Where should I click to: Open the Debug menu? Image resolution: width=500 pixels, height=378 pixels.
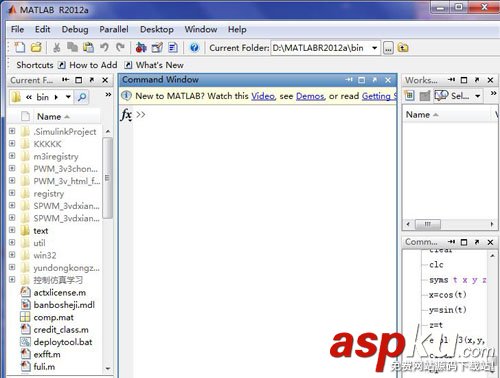(x=75, y=30)
